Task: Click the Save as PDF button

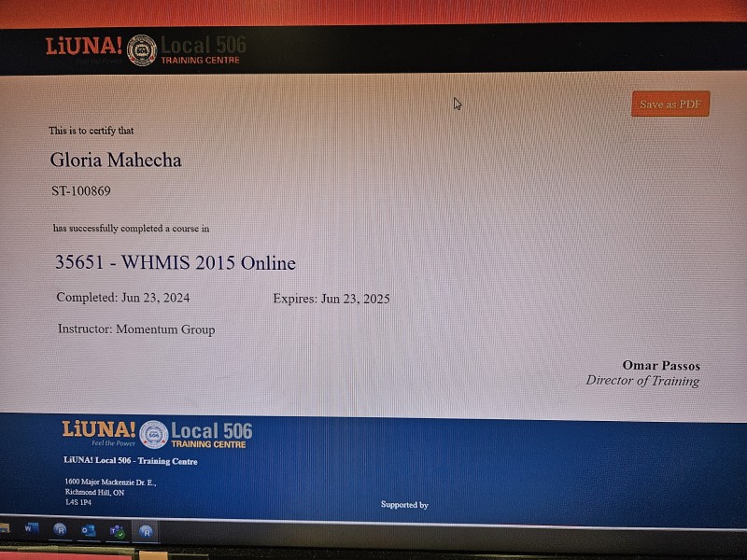Action: click(x=670, y=104)
